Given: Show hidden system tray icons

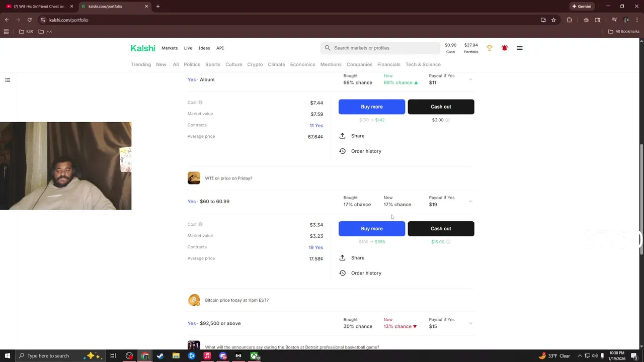Looking at the screenshot, I should tap(580, 356).
